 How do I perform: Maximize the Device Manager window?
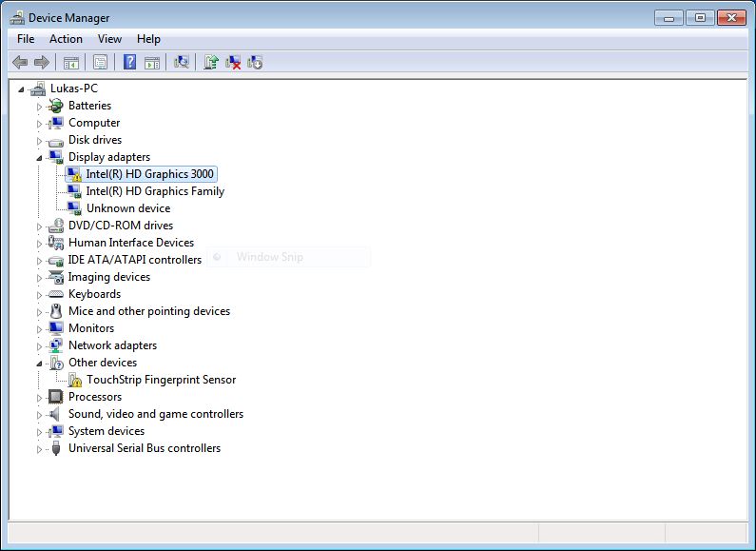click(x=700, y=18)
